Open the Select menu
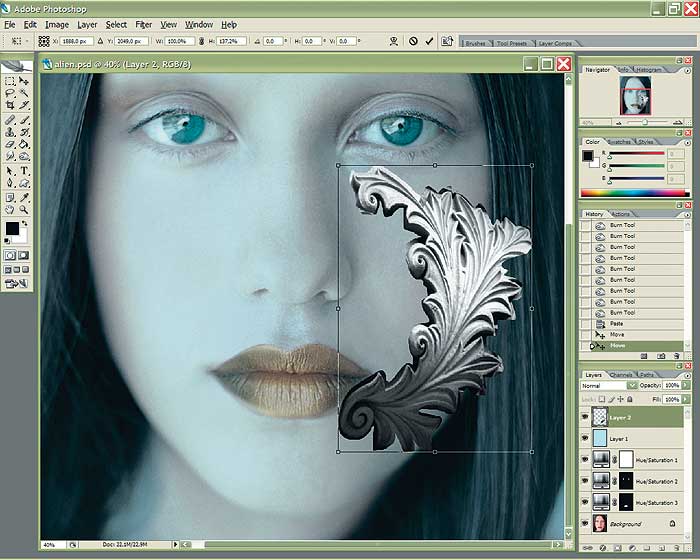The width and height of the screenshot is (700, 560). point(116,25)
